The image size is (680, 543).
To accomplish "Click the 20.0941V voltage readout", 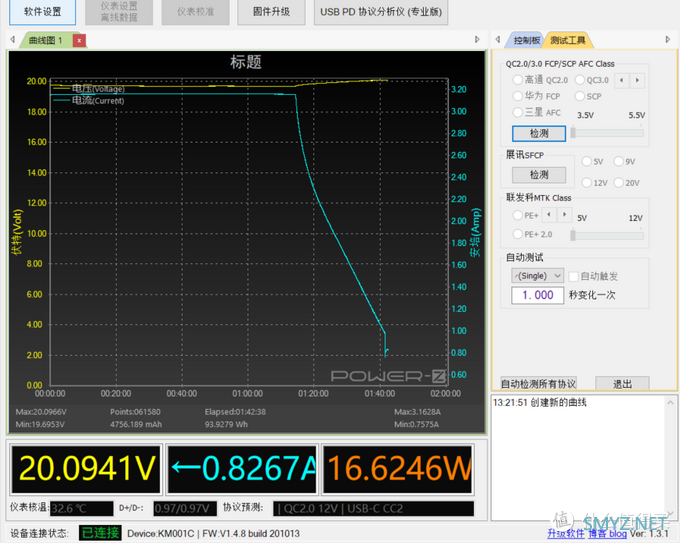I will 86,469.
